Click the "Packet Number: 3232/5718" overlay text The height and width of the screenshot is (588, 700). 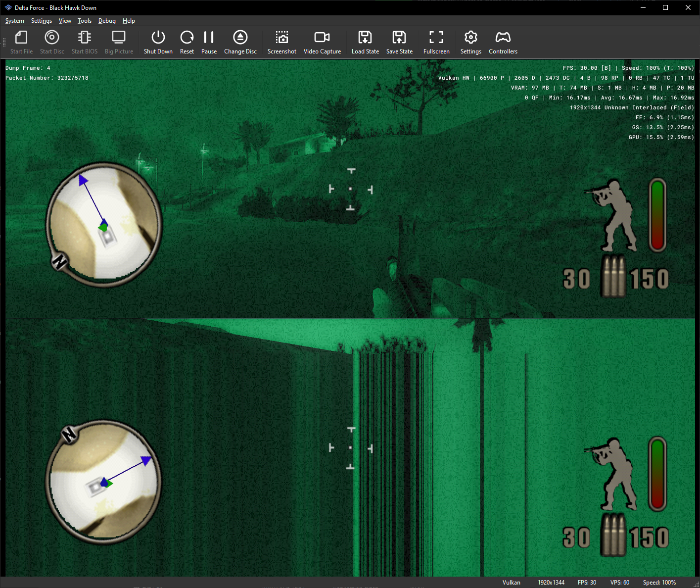coord(47,78)
